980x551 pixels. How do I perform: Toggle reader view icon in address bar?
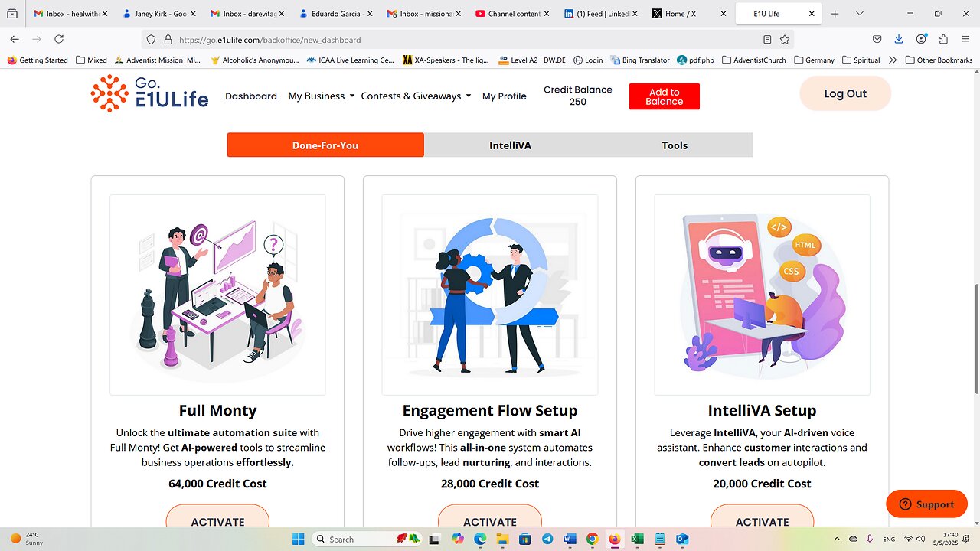point(767,40)
